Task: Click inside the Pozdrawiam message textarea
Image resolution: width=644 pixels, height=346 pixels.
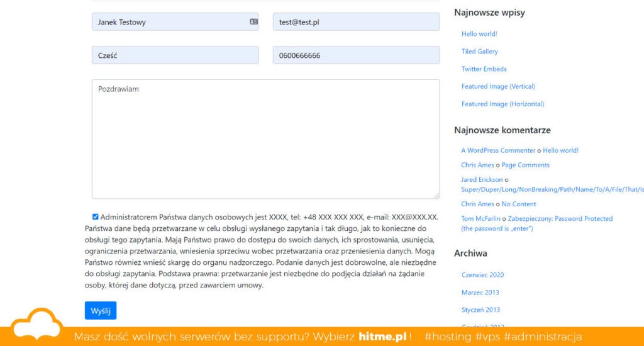Action: coord(265,138)
